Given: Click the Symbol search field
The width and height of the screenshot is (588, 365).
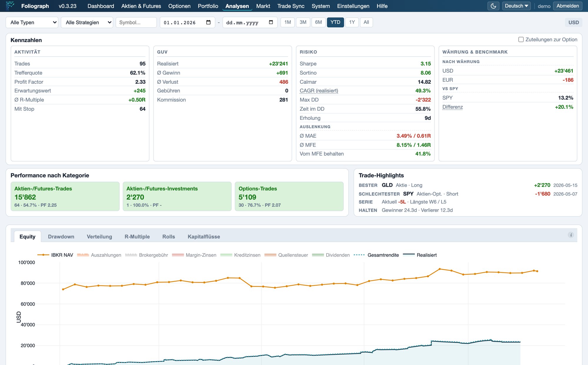Looking at the screenshot, I should (x=136, y=22).
